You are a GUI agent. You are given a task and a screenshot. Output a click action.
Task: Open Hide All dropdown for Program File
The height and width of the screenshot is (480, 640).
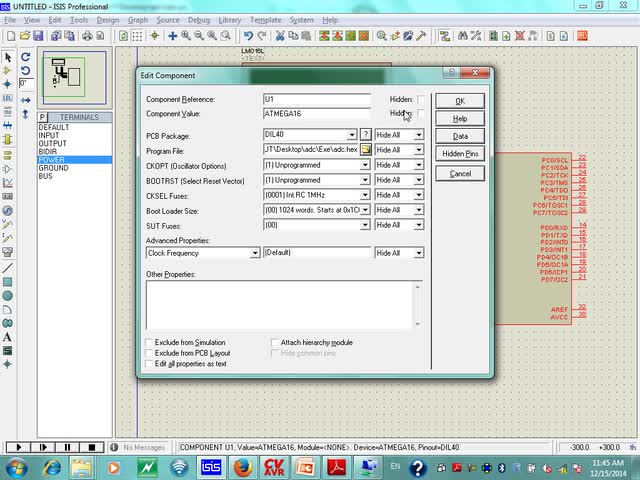point(419,150)
